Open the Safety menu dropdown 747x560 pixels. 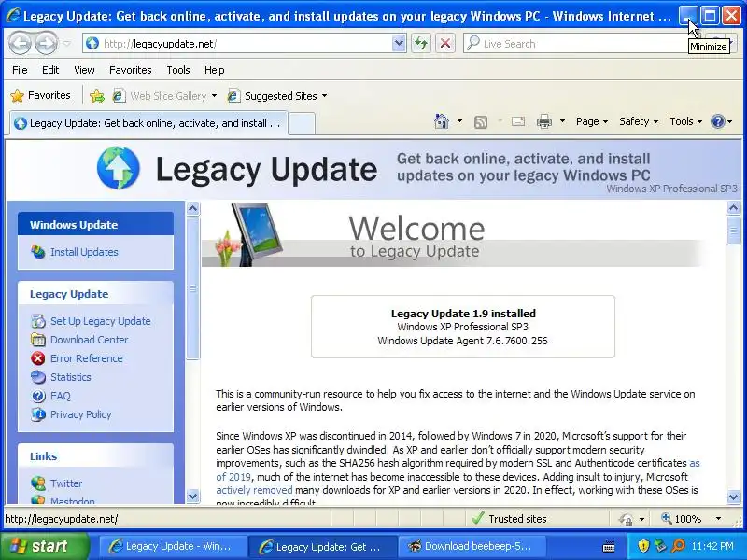pos(639,121)
